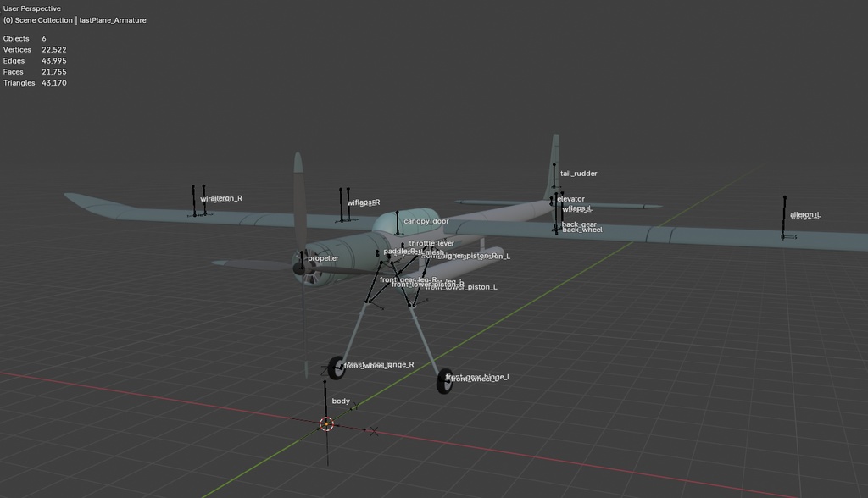This screenshot has width=868, height=498.
Task: Select the "throttle_lever" bone label
Action: tap(431, 243)
